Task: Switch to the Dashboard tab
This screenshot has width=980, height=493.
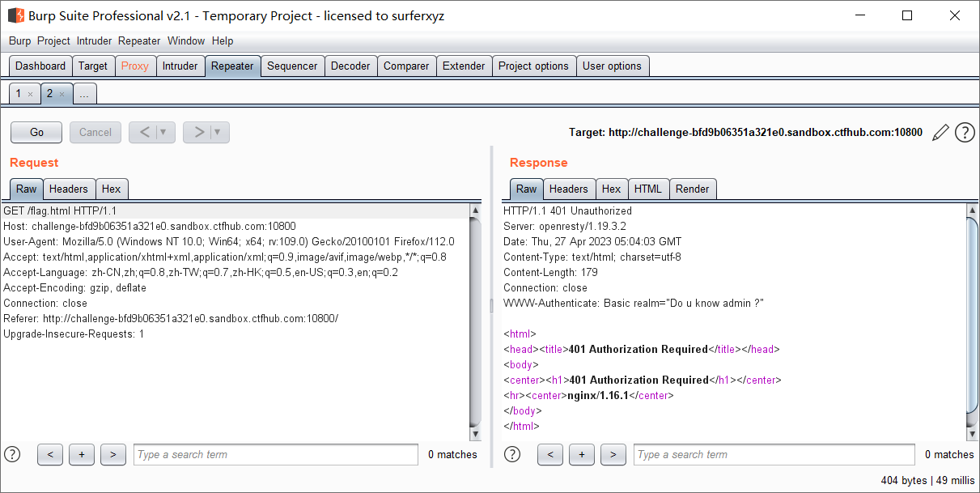Action: pos(40,66)
